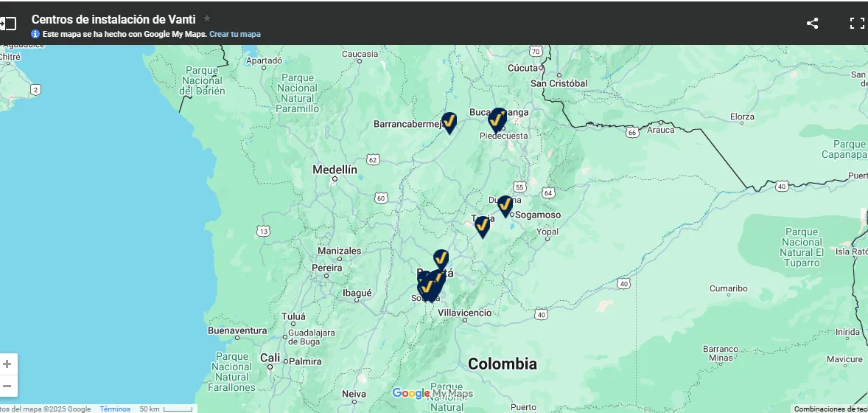Click the route 55 highway shield
Screen dimensions: 868x413
coord(519,187)
